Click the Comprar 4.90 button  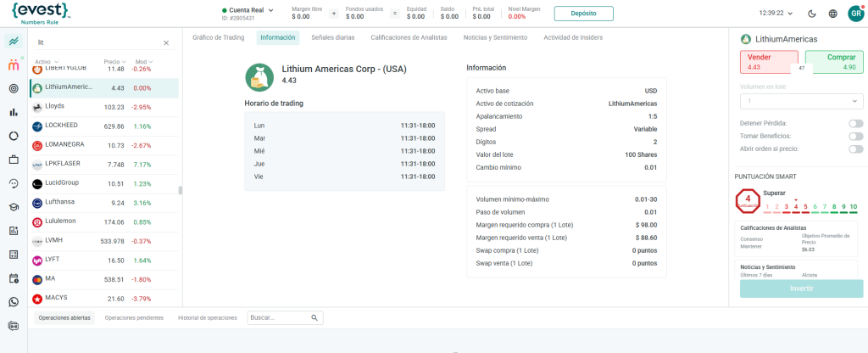point(834,62)
